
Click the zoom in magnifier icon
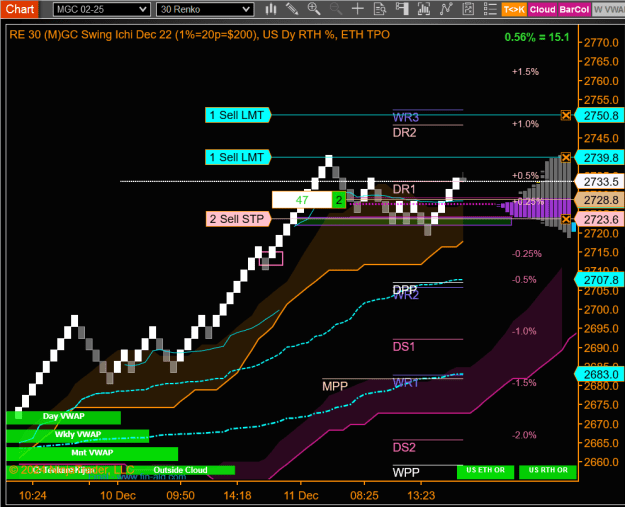[314, 9]
